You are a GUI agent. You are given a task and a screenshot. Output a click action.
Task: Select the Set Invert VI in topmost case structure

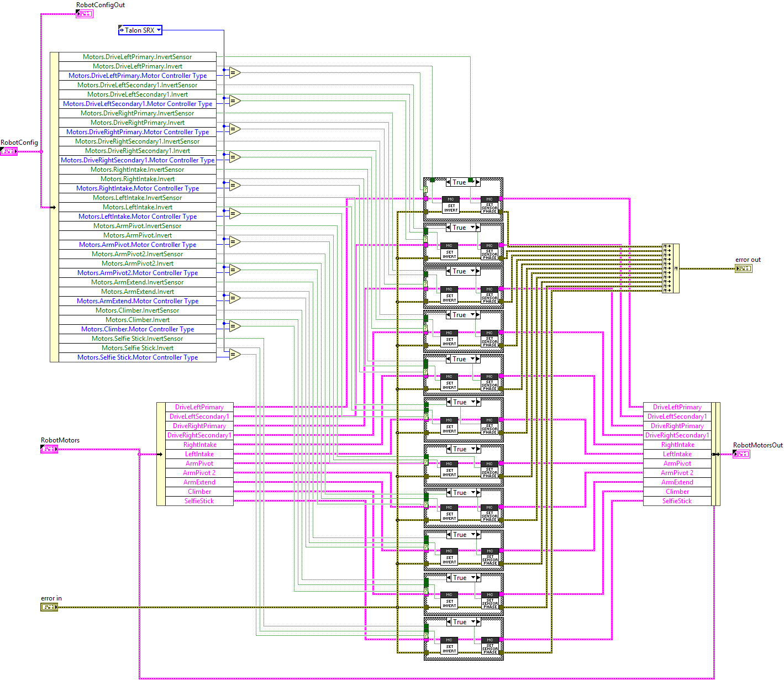(451, 205)
